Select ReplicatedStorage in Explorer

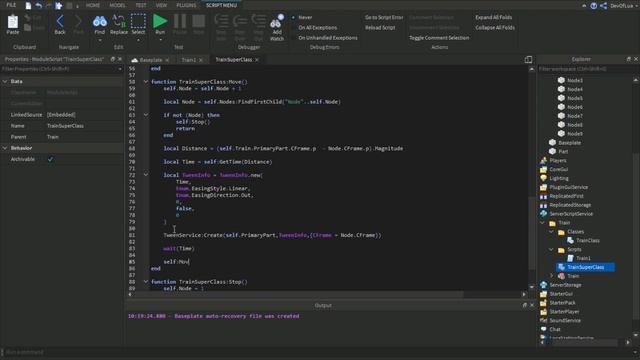pyautogui.click(x=570, y=205)
